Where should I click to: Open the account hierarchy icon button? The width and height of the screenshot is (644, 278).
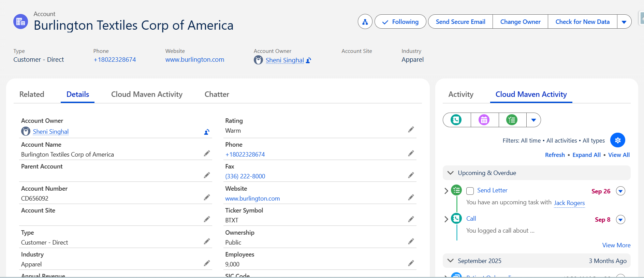click(x=365, y=22)
